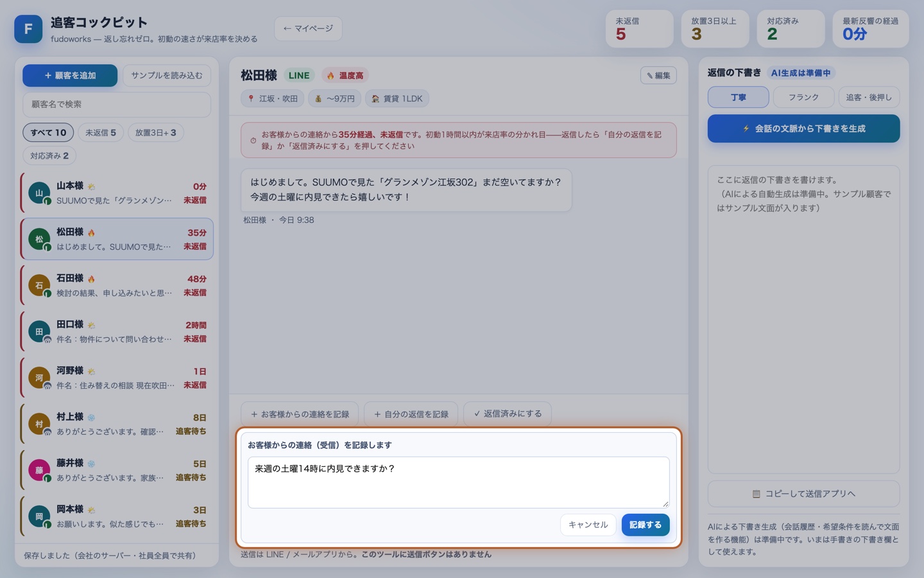Filter list by すべて 10

click(48, 132)
